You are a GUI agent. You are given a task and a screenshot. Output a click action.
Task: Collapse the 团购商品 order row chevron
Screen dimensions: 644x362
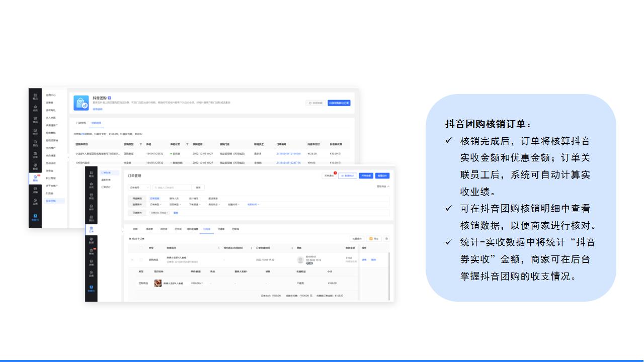pos(132,259)
